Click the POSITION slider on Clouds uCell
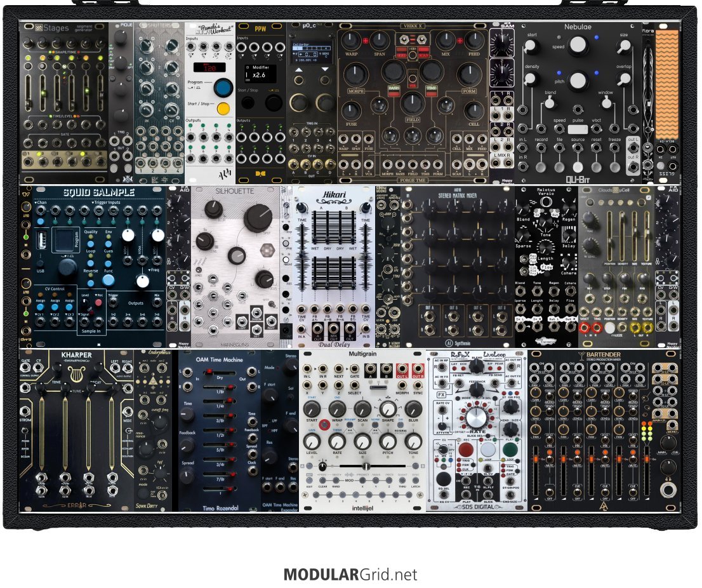Image resolution: width=702 pixels, height=588 pixels. pyautogui.click(x=609, y=236)
